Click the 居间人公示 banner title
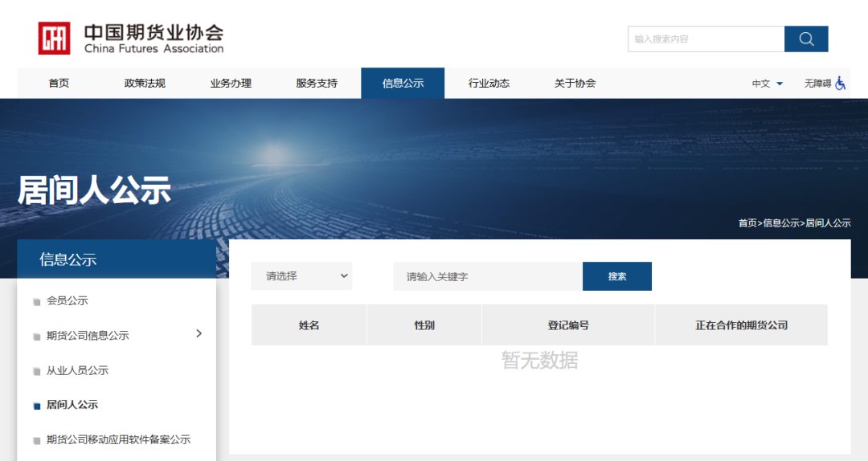 [94, 190]
